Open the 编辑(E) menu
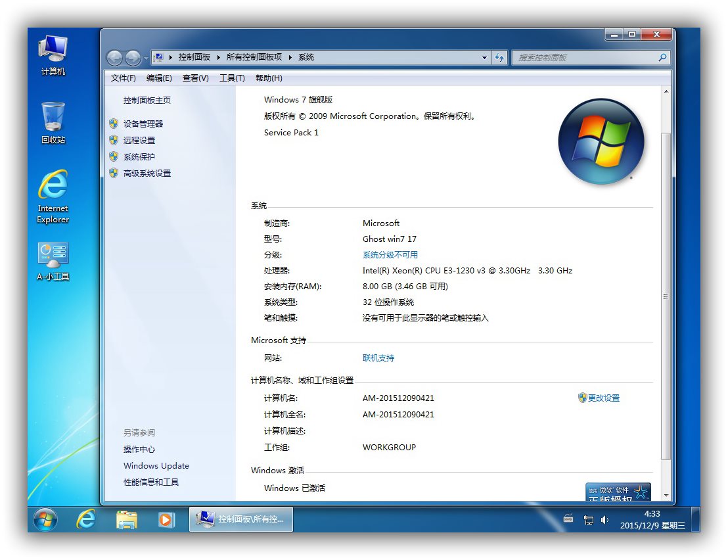The height and width of the screenshot is (560, 728). pyautogui.click(x=159, y=78)
